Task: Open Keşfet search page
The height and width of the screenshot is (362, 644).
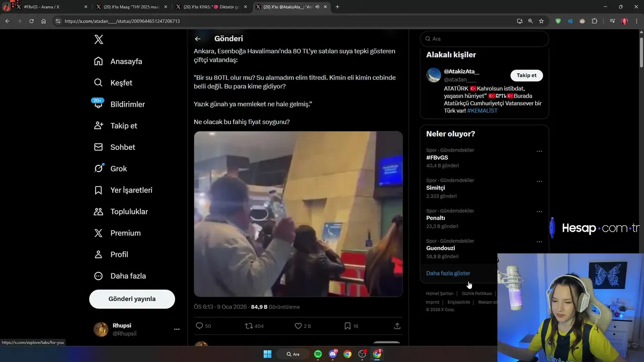Action: click(x=113, y=83)
